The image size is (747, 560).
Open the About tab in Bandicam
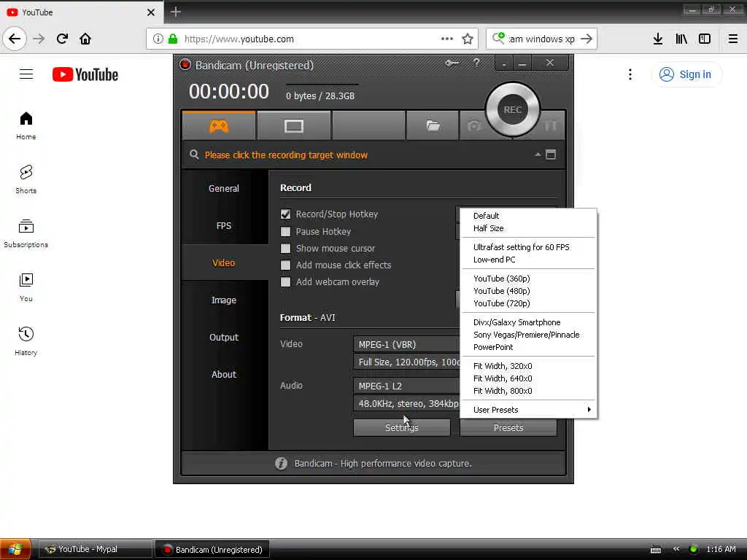pyautogui.click(x=224, y=374)
